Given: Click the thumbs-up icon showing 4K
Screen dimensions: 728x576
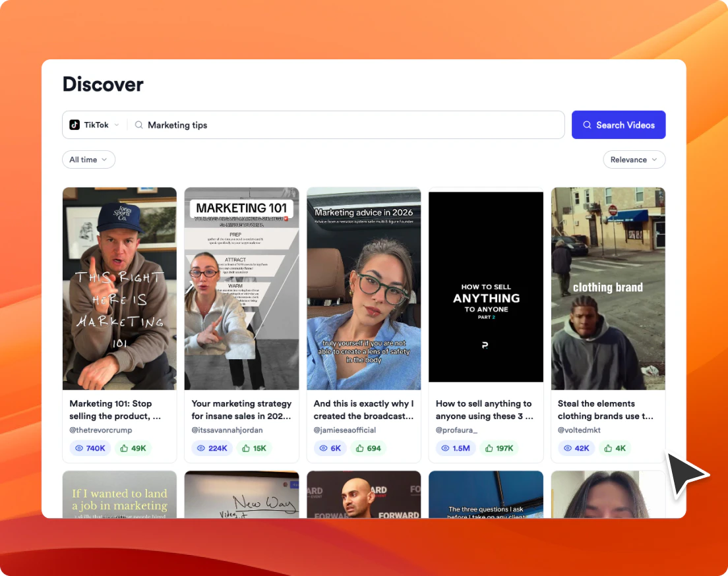Looking at the screenshot, I should pos(608,448).
